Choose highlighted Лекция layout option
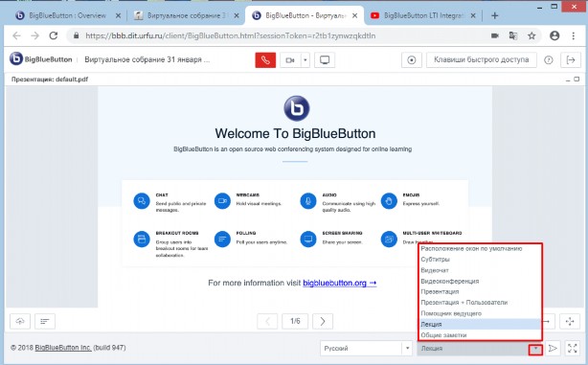 click(x=480, y=324)
